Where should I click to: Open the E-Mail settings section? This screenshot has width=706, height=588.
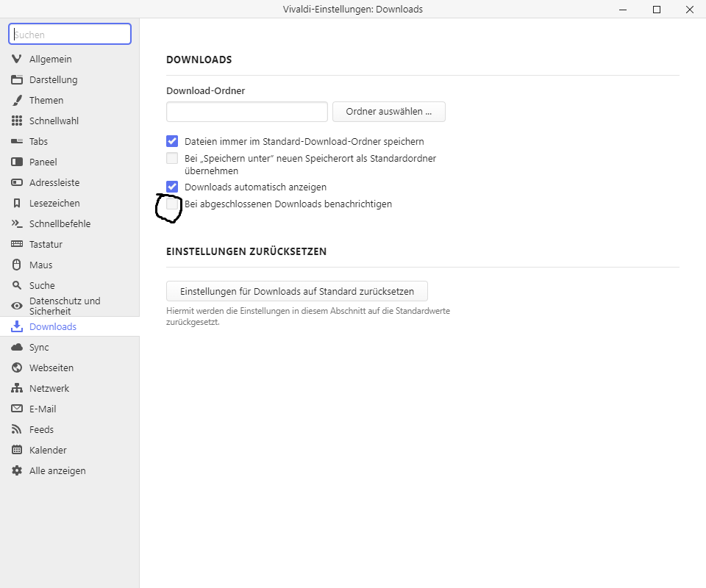point(70,409)
